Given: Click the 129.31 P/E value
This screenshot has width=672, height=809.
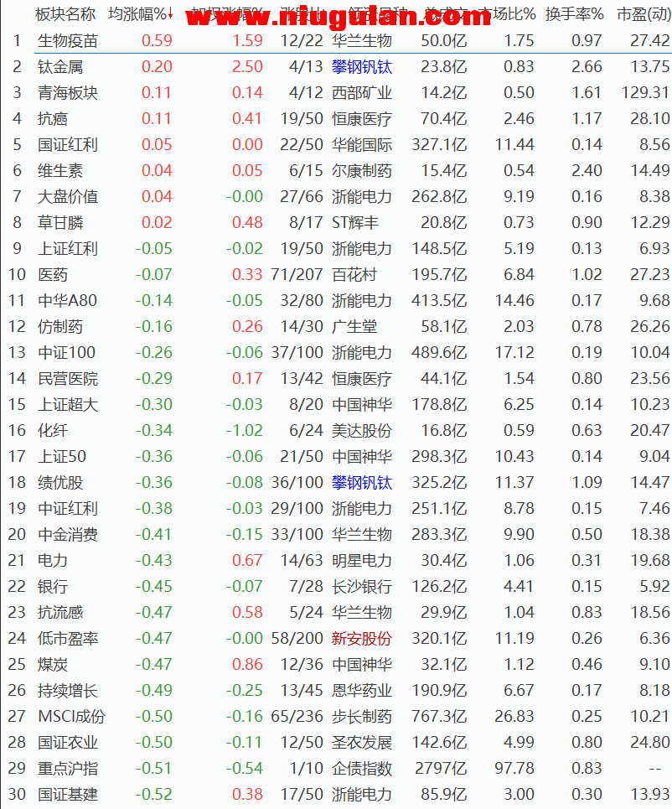Looking at the screenshot, I should (646, 93).
